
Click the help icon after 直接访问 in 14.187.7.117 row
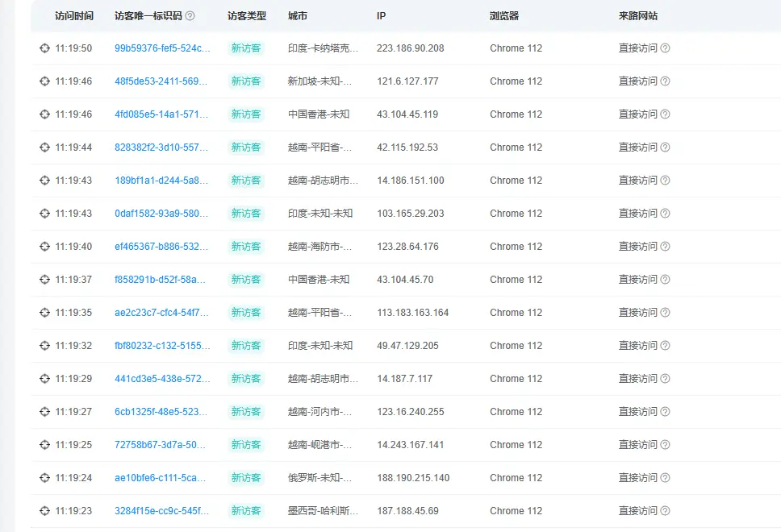pos(665,379)
